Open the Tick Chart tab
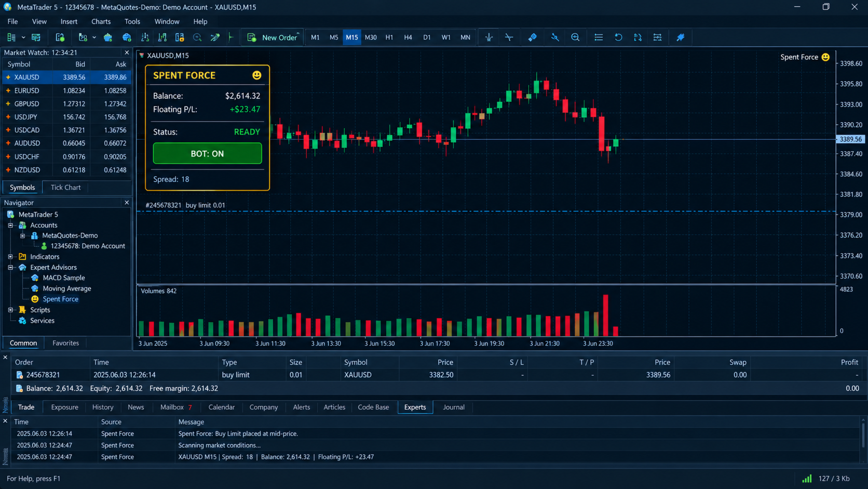This screenshot has width=868, height=489. (x=65, y=187)
